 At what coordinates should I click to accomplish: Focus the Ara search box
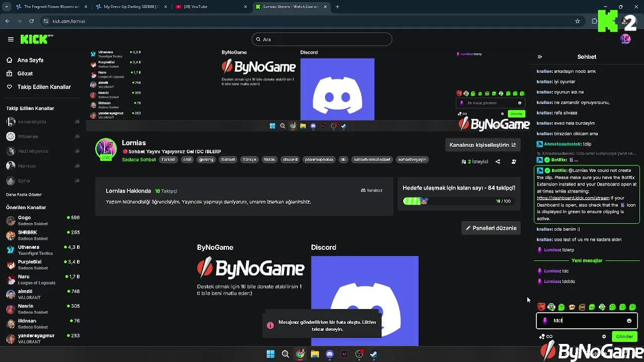(x=322, y=39)
